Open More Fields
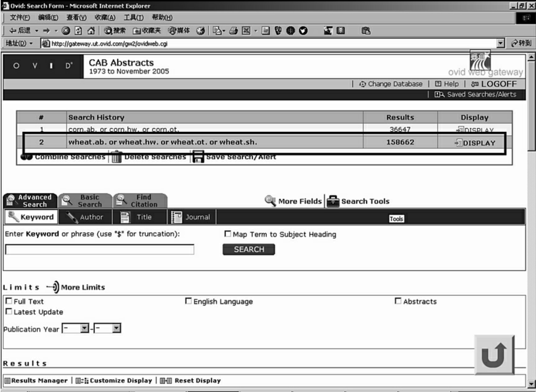 (x=293, y=201)
